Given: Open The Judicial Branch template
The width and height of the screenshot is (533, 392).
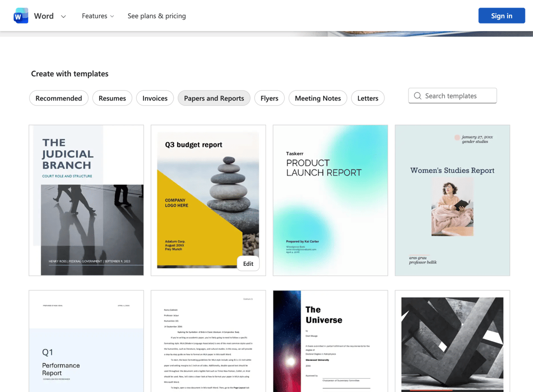Looking at the screenshot, I should pyautogui.click(x=86, y=200).
